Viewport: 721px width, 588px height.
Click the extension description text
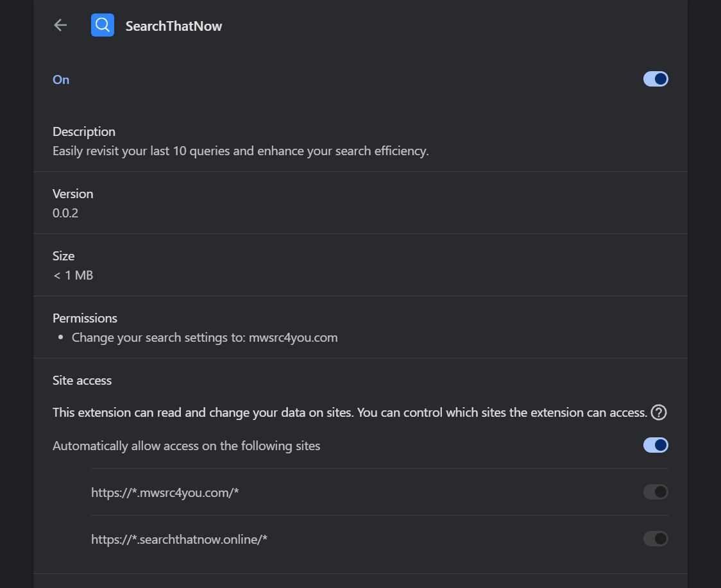[241, 151]
